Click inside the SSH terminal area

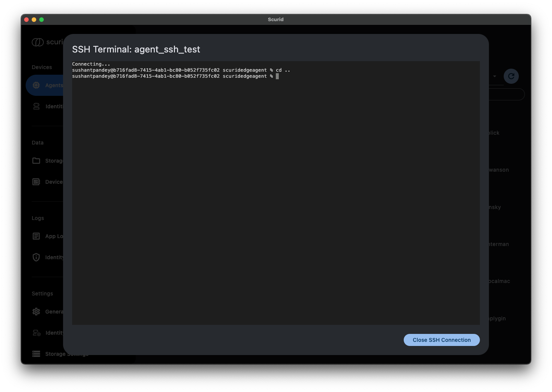[276, 193]
